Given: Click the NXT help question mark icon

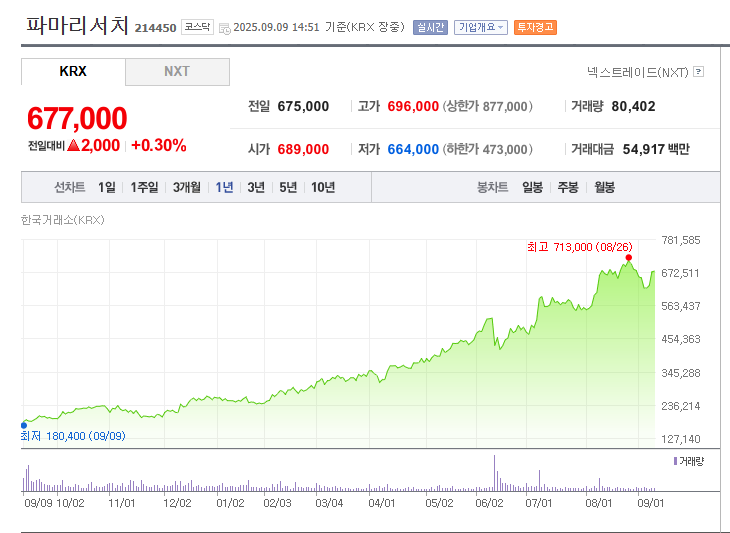Looking at the screenshot, I should pyautogui.click(x=698, y=72).
